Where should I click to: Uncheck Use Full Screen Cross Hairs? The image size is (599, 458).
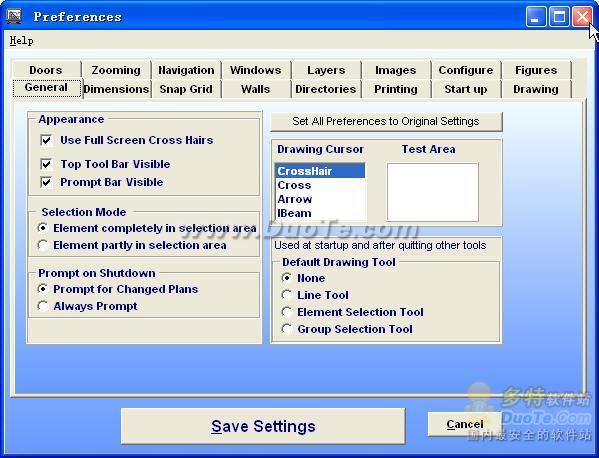point(46,140)
